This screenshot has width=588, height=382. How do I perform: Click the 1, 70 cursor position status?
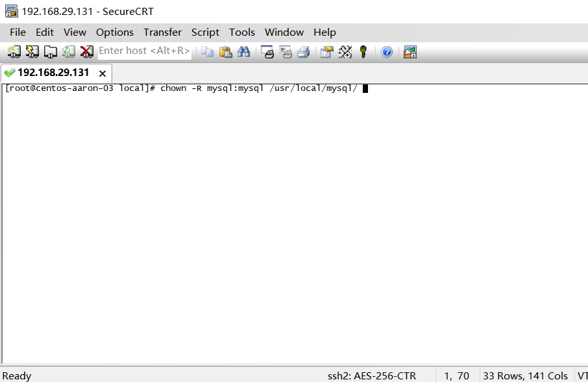tap(456, 376)
